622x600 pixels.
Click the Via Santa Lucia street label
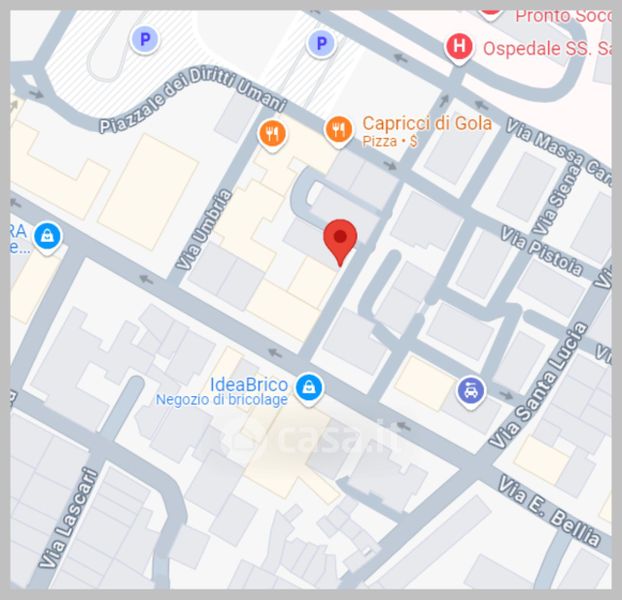pos(538,385)
